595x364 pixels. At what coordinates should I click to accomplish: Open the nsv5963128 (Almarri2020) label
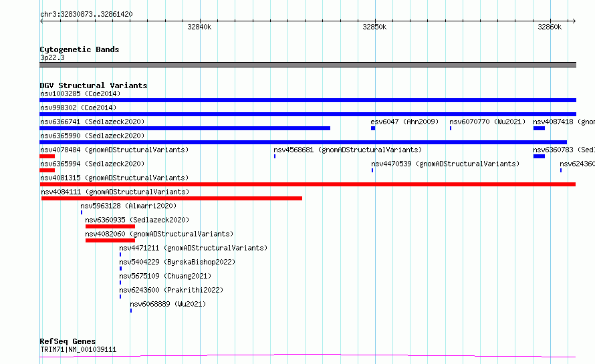coord(128,206)
